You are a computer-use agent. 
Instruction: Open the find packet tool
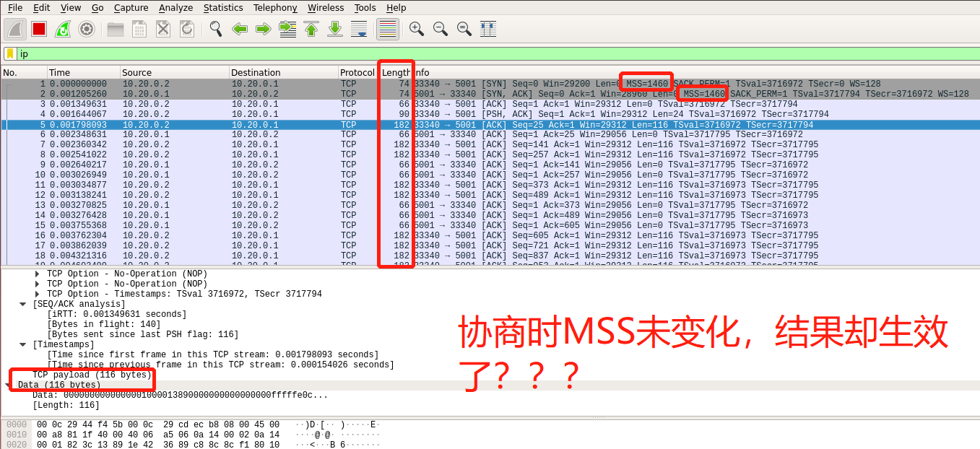(x=215, y=29)
